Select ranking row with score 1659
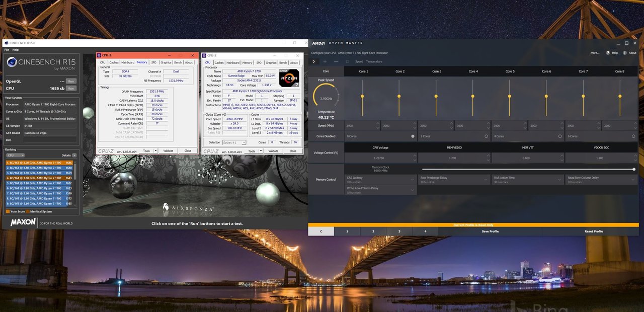 click(39, 173)
